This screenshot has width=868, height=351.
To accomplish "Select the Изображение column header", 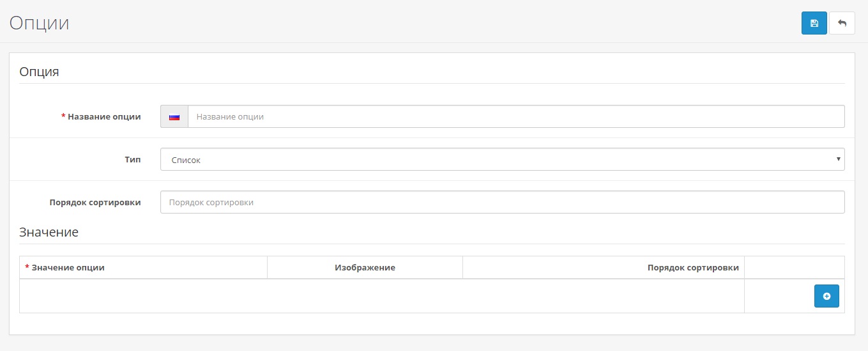I will tap(365, 267).
